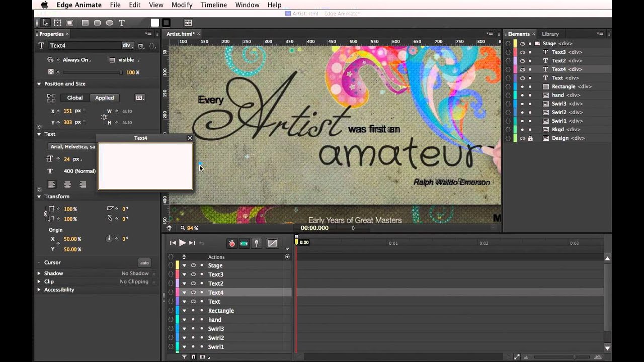Toggle timeline snapping magnet icon
Viewport: 644px width, 362px height.
coord(193,357)
